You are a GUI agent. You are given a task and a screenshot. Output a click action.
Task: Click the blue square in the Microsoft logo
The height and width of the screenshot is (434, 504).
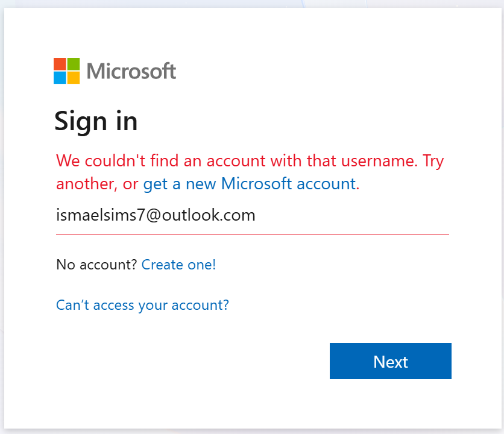60,78
